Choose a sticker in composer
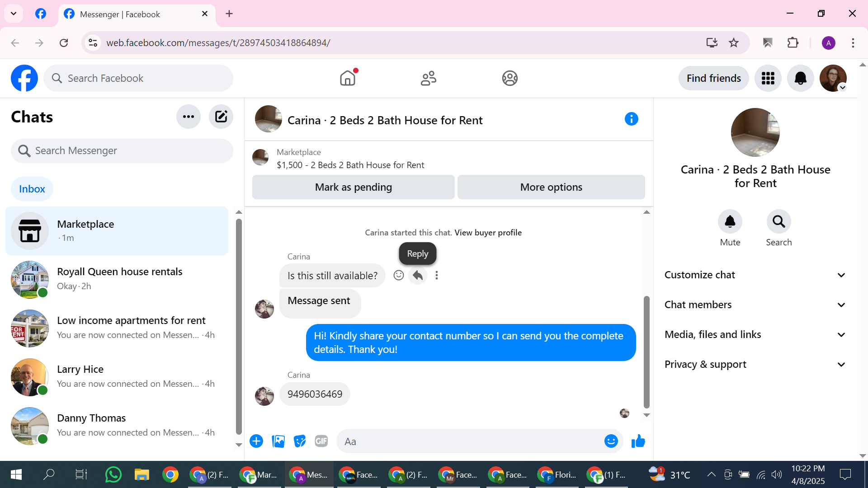This screenshot has height=488, width=868. 300,441
